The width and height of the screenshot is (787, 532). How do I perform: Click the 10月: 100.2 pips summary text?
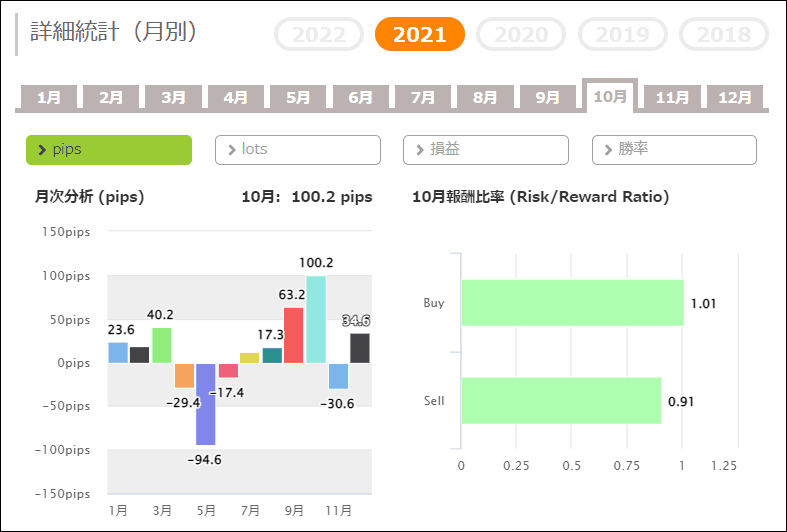click(x=307, y=197)
